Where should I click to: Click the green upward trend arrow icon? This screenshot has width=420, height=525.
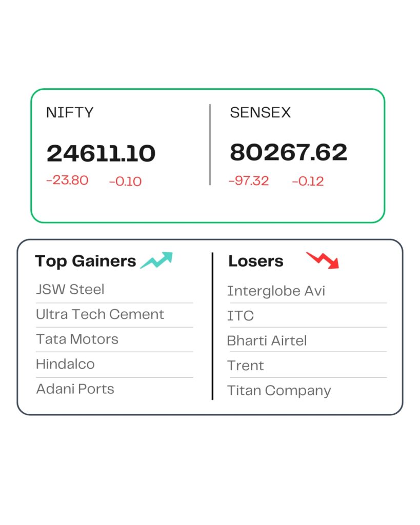click(x=157, y=260)
